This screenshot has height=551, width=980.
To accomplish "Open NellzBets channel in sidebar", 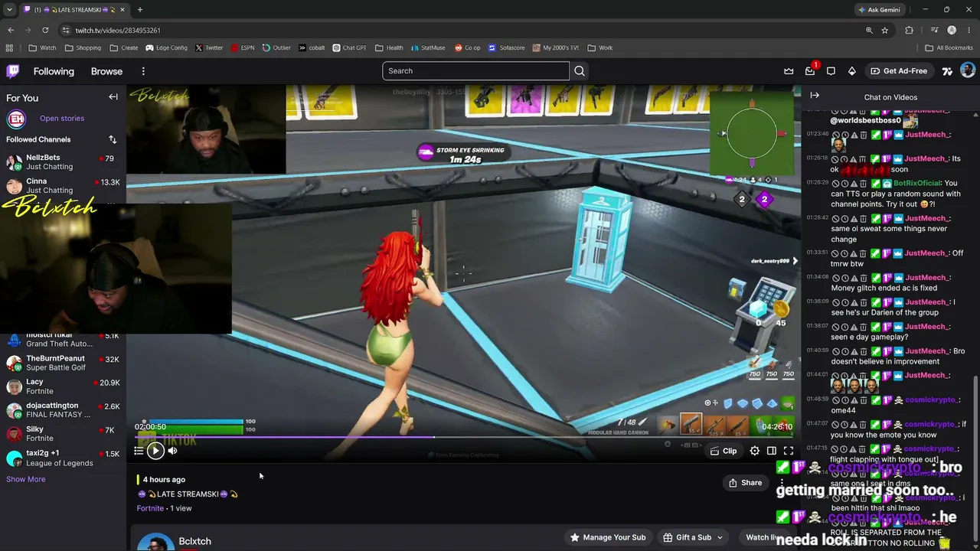I will click(63, 162).
